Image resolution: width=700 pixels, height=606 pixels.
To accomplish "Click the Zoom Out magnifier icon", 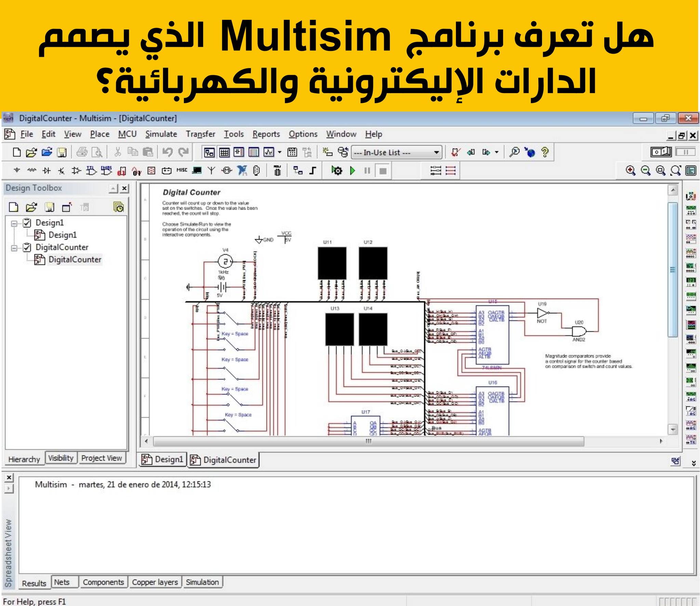I will (x=646, y=170).
